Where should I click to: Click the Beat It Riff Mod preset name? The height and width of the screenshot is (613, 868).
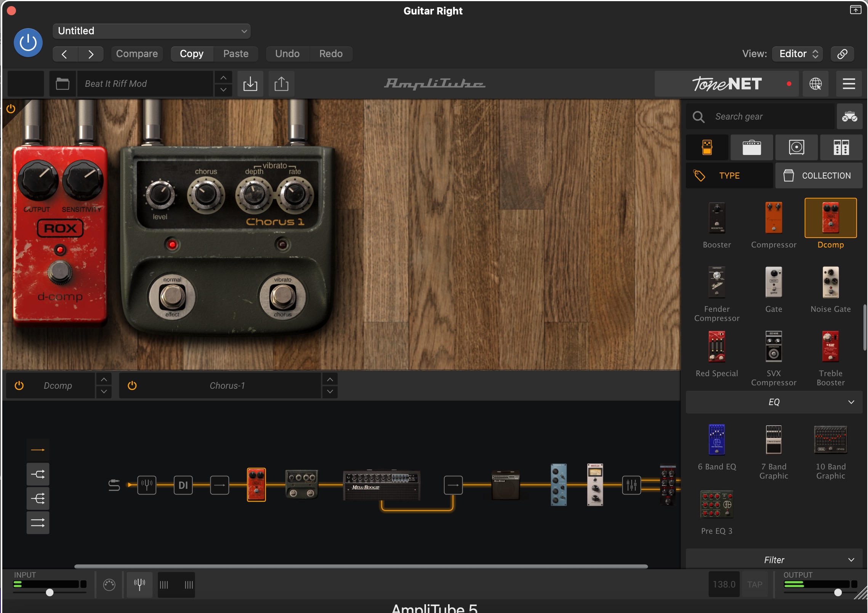click(x=145, y=84)
